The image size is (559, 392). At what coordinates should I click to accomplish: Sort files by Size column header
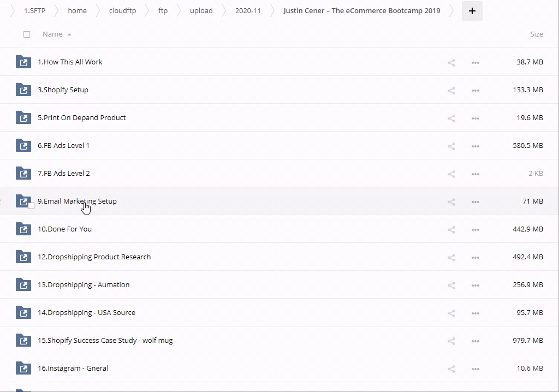coord(536,34)
